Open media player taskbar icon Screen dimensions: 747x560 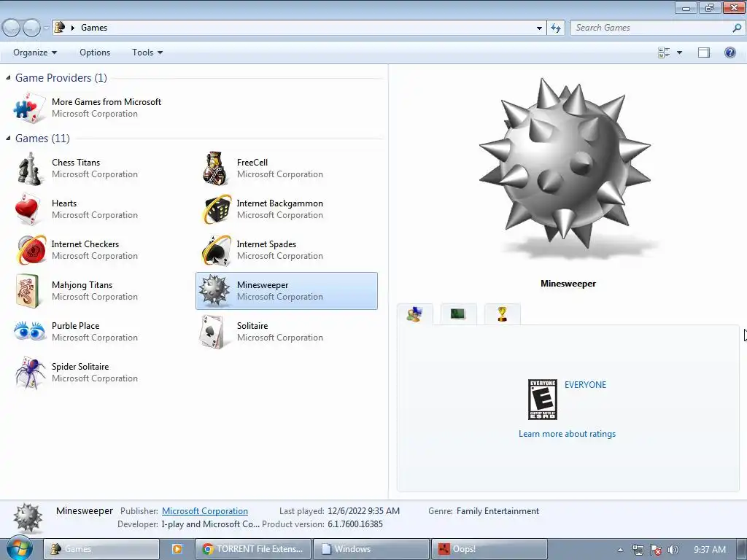point(177,549)
